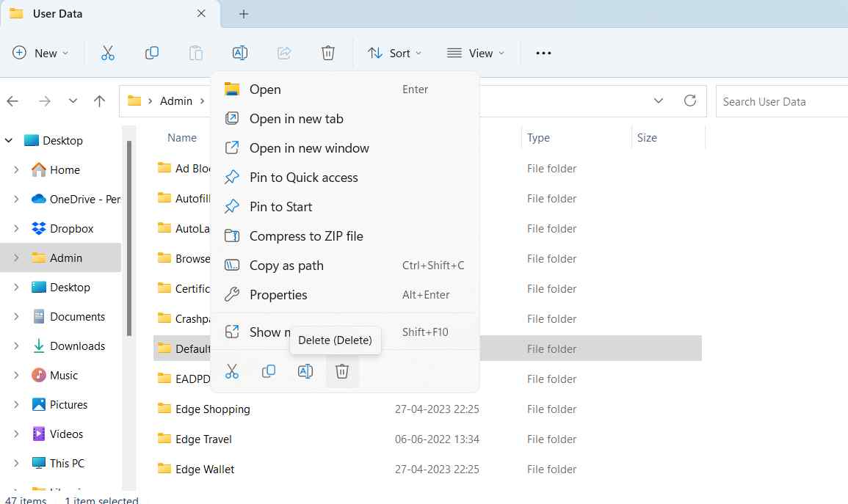The width and height of the screenshot is (848, 504).
Task: Go up one folder level with the up arrow
Action: pos(100,101)
